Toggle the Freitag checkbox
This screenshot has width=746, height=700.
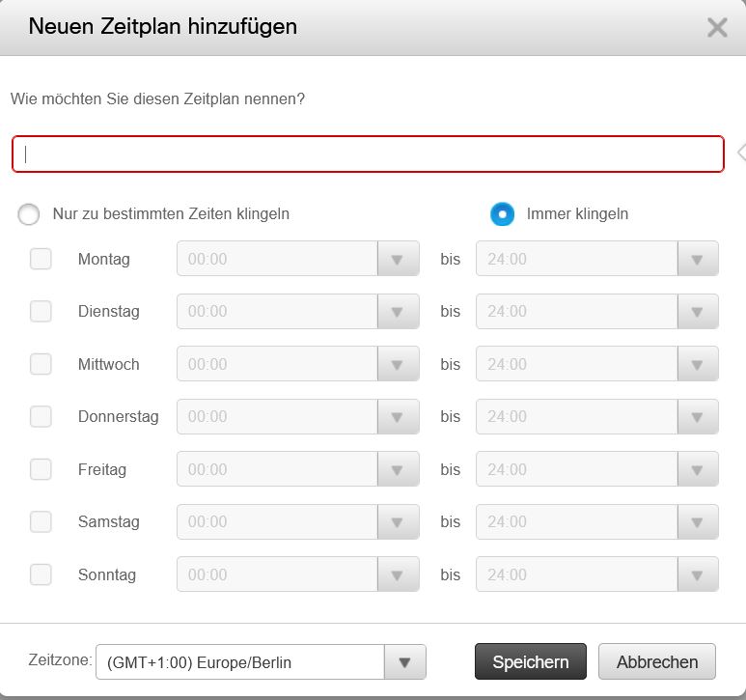[41, 469]
